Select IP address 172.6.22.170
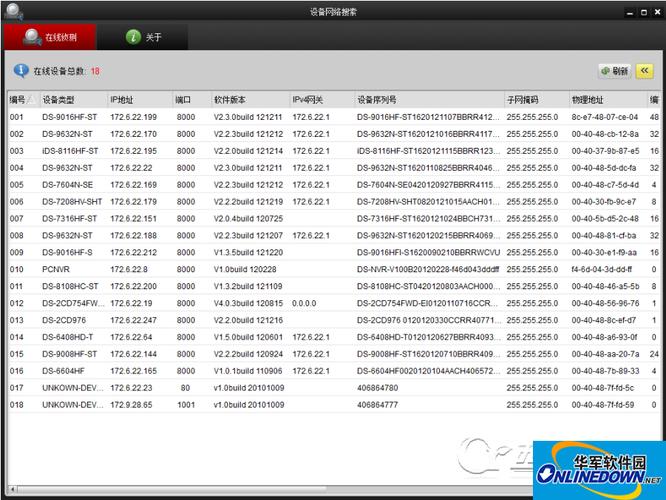 pos(133,134)
